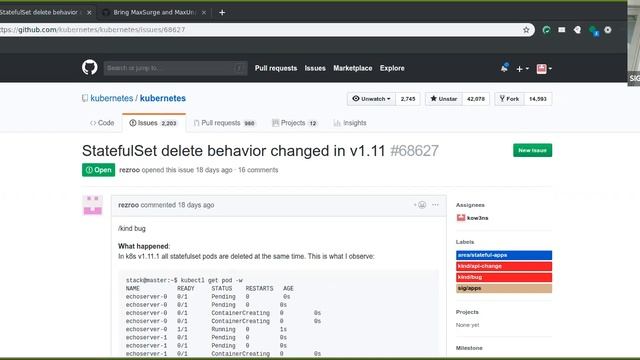Click the gear-shaped extension icon
The image size is (640, 360).
[608, 30]
